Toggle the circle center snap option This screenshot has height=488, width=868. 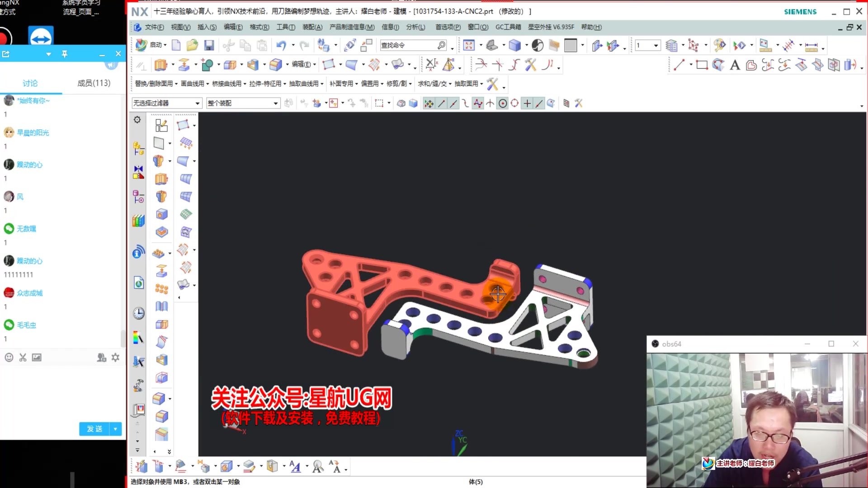(x=503, y=103)
